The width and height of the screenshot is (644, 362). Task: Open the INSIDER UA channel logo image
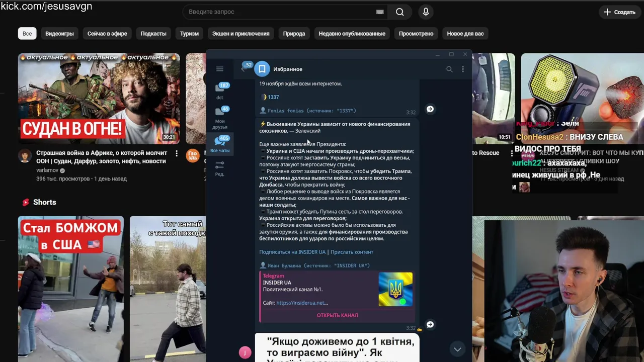click(395, 290)
